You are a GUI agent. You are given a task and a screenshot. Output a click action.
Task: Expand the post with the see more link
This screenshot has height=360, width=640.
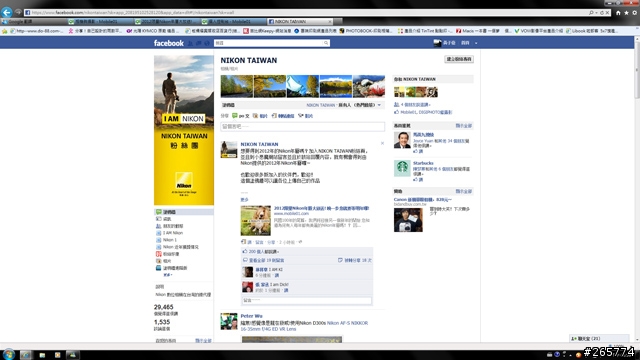[x=244, y=200]
